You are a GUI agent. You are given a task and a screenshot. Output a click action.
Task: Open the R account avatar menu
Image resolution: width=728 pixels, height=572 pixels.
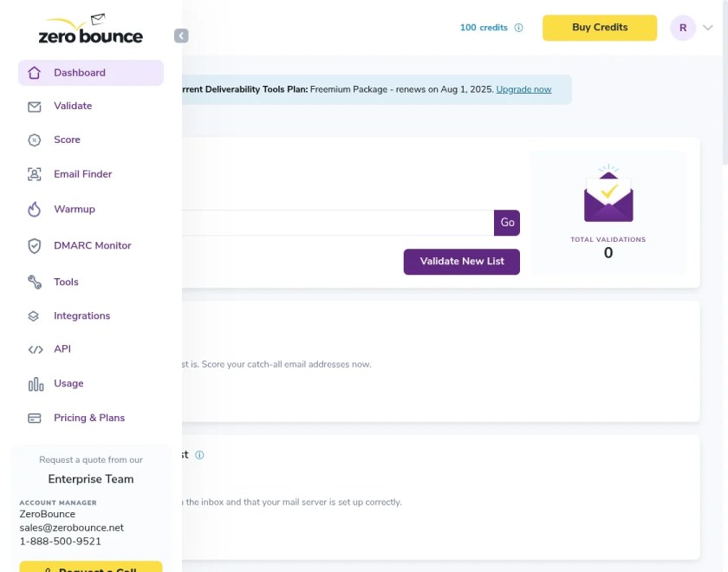pyautogui.click(x=685, y=28)
